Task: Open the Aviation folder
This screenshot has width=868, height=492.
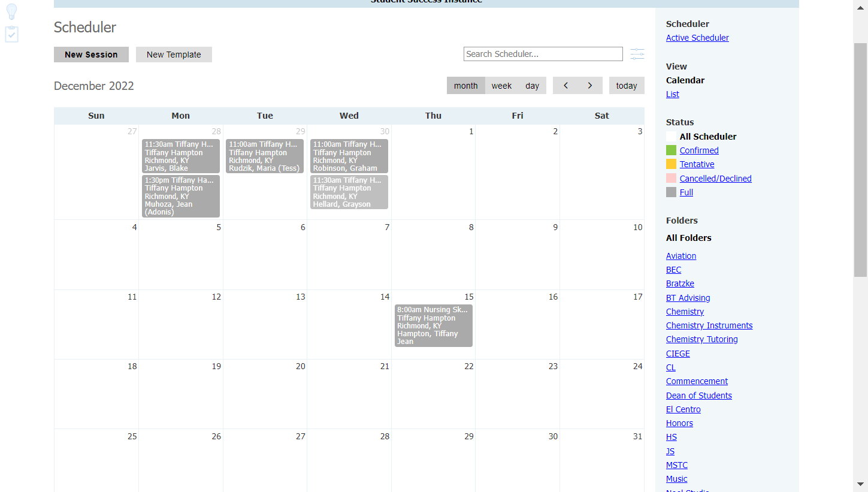Action: coord(681,256)
